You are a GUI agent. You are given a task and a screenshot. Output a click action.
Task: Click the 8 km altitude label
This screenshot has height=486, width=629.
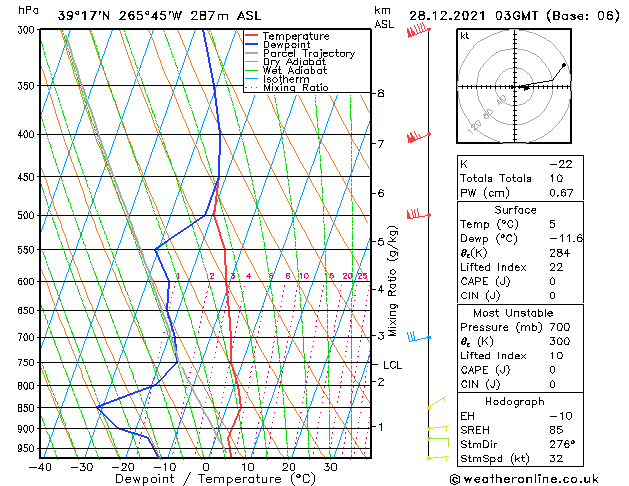click(380, 93)
